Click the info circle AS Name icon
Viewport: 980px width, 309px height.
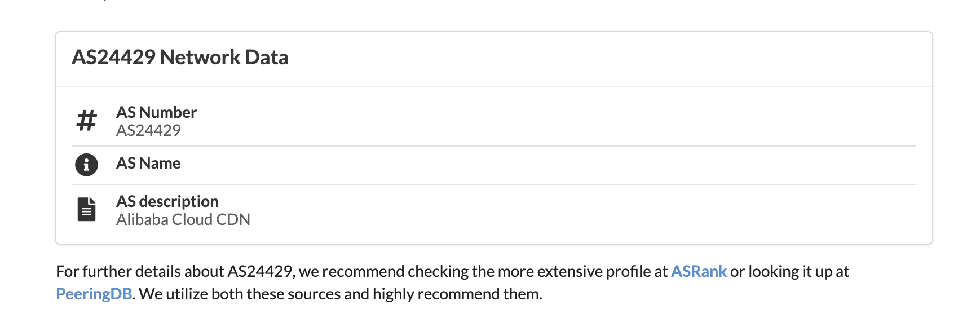86,165
